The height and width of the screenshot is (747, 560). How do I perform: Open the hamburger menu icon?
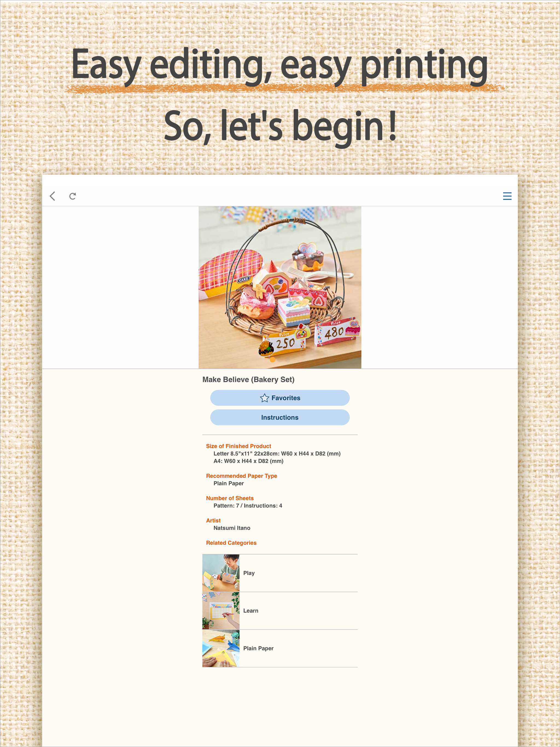click(507, 196)
